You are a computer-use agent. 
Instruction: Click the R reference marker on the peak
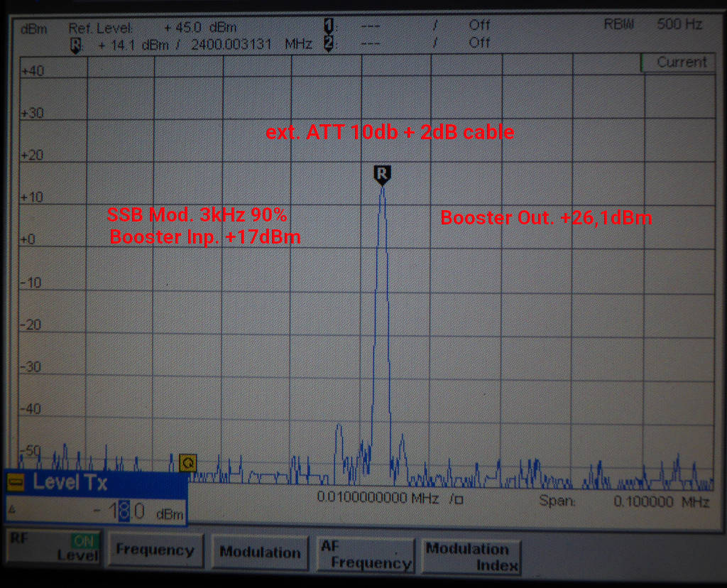tap(382, 175)
